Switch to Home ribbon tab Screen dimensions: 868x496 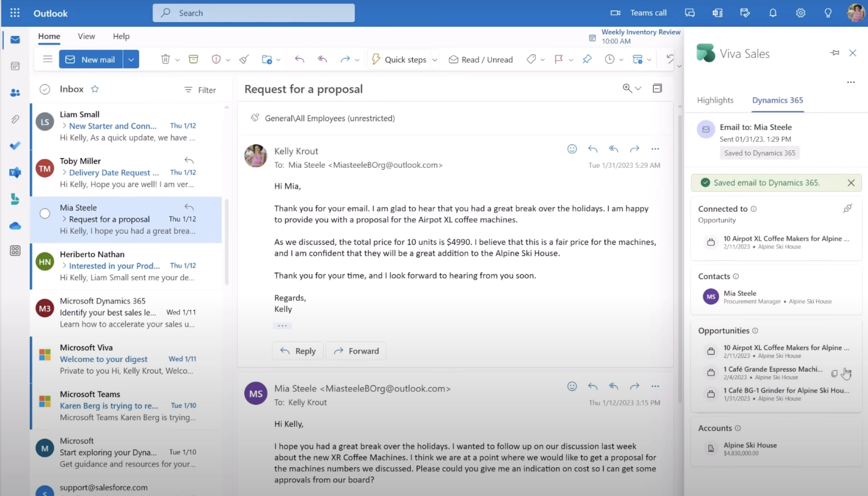49,36
